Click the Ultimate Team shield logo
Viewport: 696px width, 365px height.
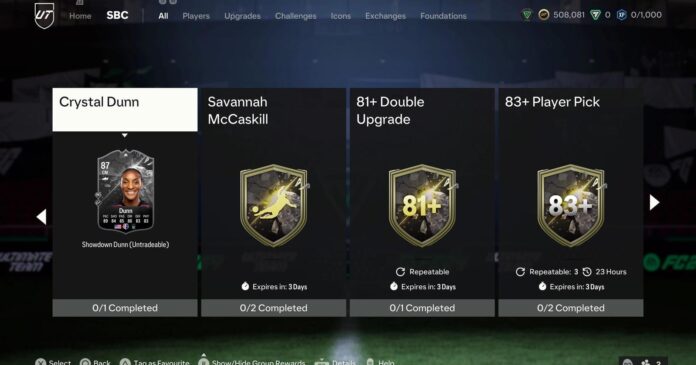(44, 16)
